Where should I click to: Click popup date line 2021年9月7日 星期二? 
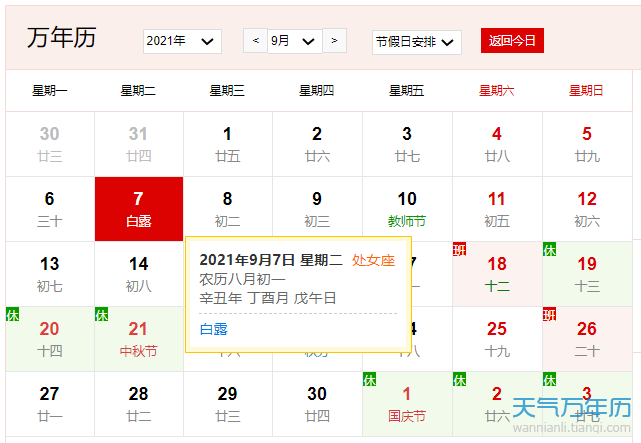point(271,260)
